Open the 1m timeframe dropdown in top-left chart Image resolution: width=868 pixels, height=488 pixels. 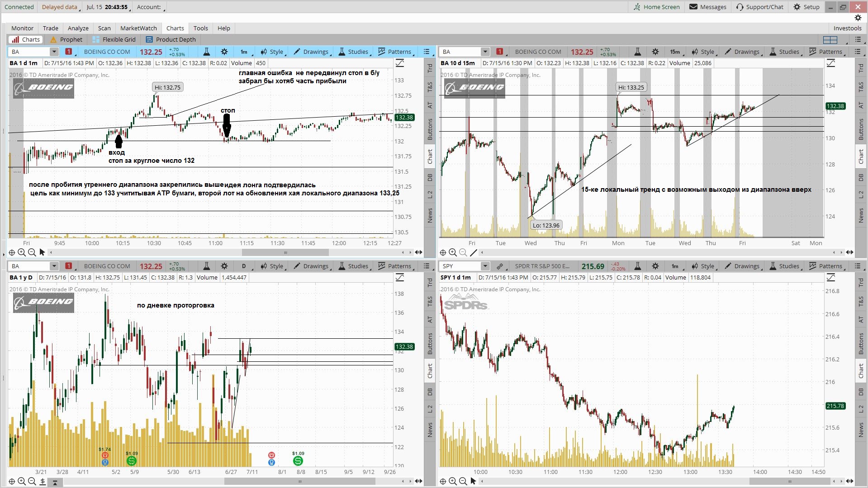point(245,52)
